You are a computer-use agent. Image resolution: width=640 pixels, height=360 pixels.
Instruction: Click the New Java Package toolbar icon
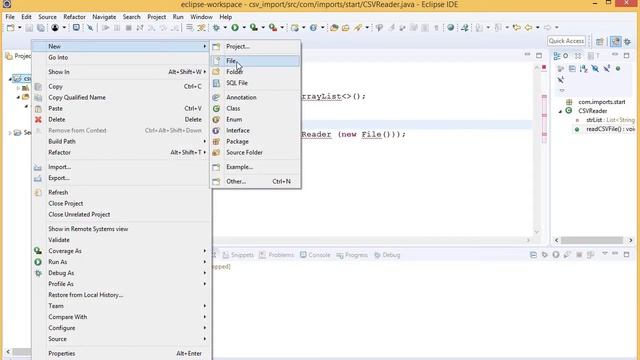tap(295, 28)
